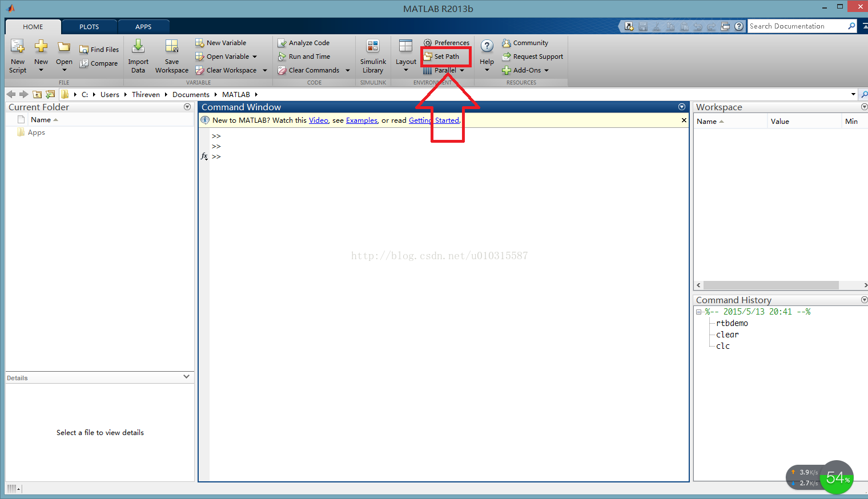Click the new shortcut icon in quick access toolbar

[x=629, y=26]
